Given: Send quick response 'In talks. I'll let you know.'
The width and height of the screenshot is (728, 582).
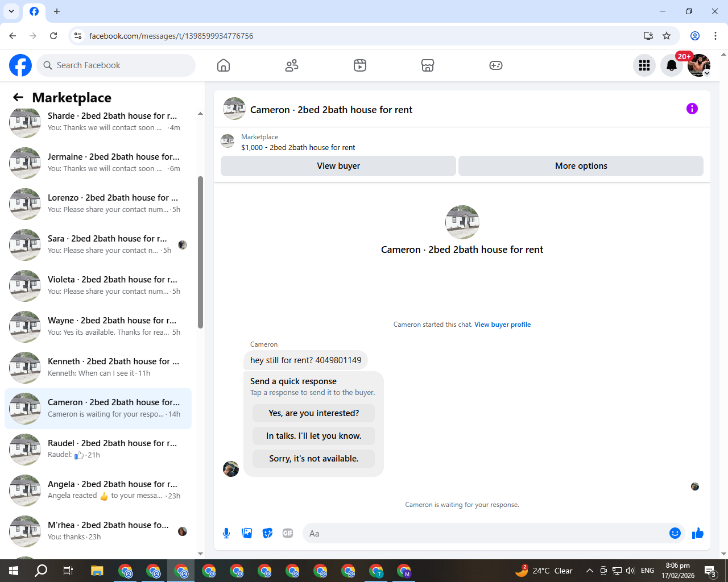Looking at the screenshot, I should pyautogui.click(x=314, y=436).
